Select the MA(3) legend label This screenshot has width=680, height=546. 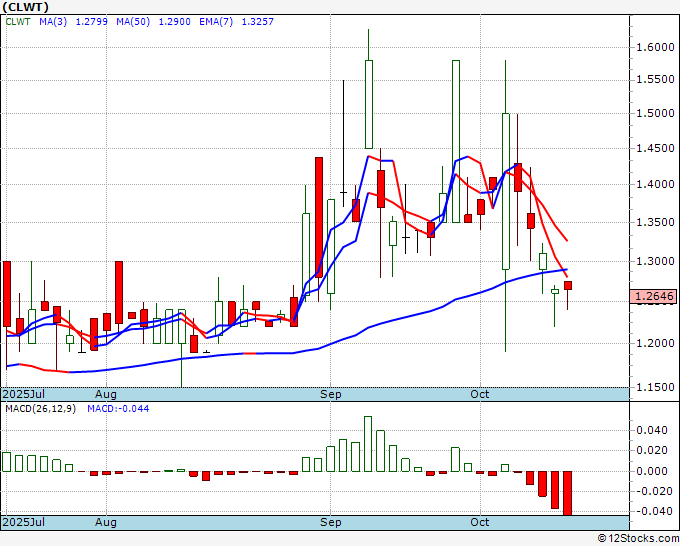[53, 22]
